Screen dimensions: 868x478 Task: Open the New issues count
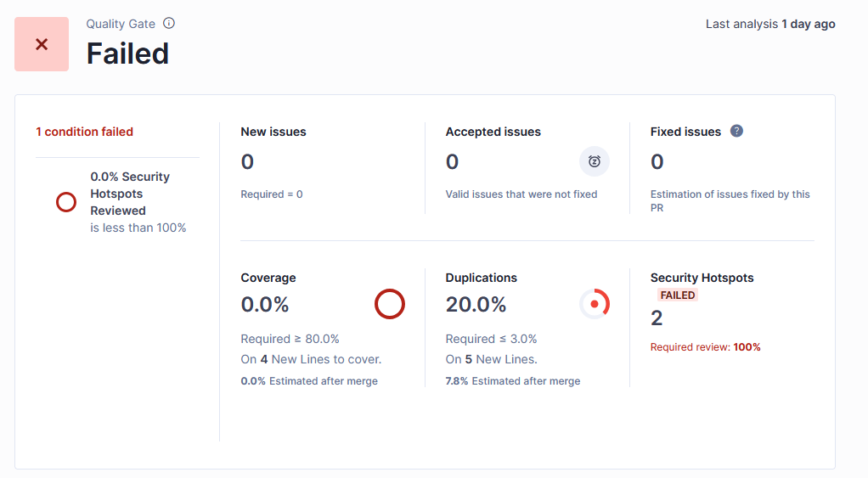(247, 161)
